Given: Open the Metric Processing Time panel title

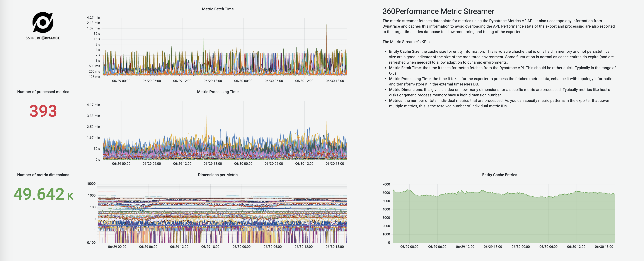Looking at the screenshot, I should (x=218, y=92).
